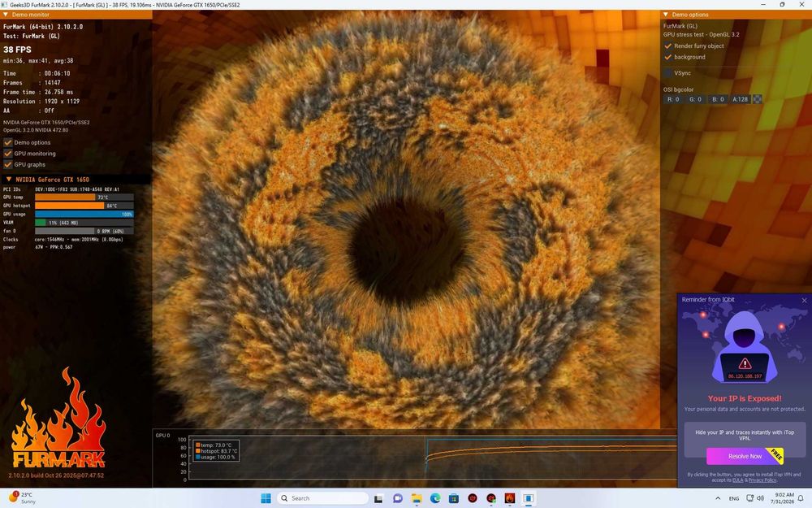812x508 pixels.
Task: Select the B: 0 color field
Action: 718,99
